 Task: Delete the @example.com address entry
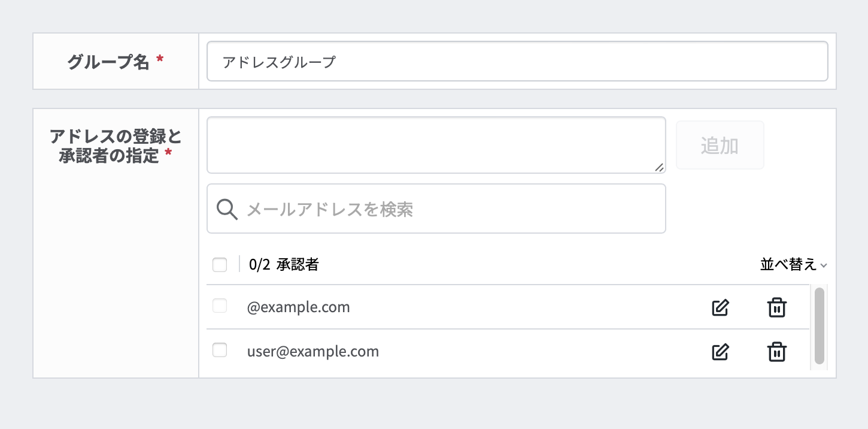pos(776,307)
